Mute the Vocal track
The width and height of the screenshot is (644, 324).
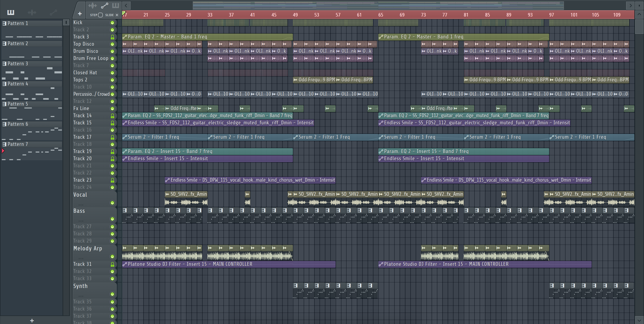112,203
